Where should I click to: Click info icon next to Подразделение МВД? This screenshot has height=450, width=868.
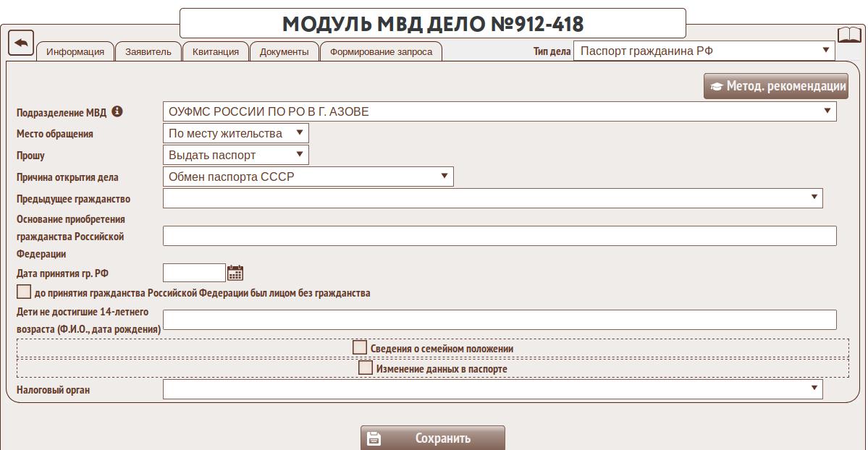click(x=117, y=112)
